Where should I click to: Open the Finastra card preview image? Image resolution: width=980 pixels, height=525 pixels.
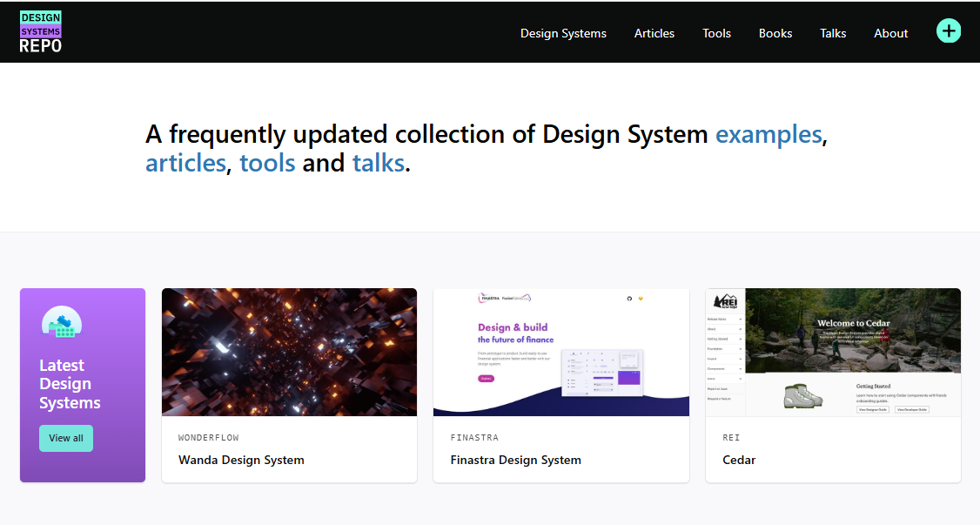coord(561,352)
